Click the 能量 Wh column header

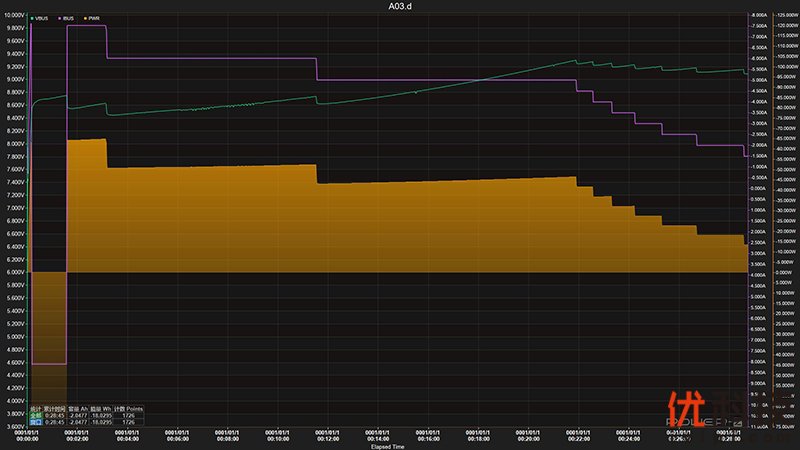(101, 408)
